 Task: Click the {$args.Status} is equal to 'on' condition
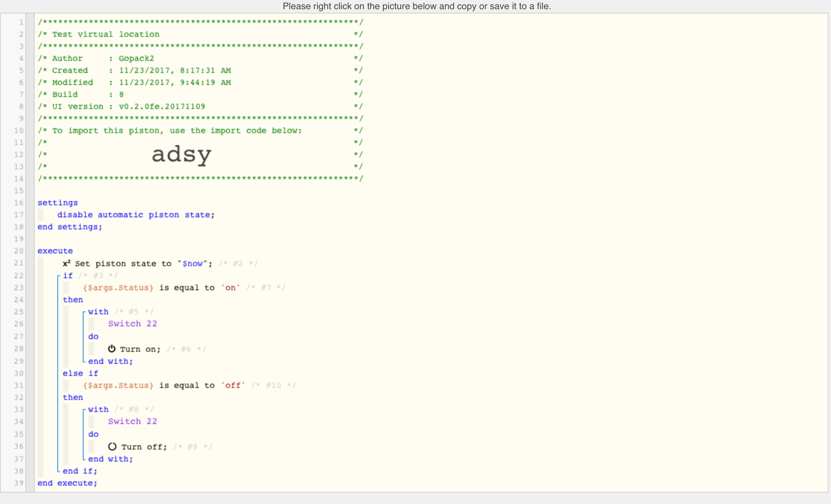[161, 287]
